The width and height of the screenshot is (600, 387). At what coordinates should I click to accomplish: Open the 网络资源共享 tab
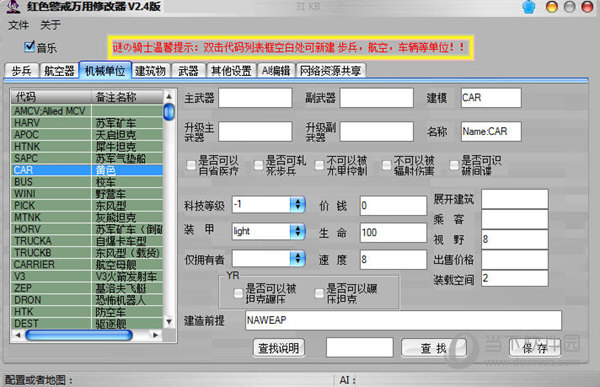331,71
